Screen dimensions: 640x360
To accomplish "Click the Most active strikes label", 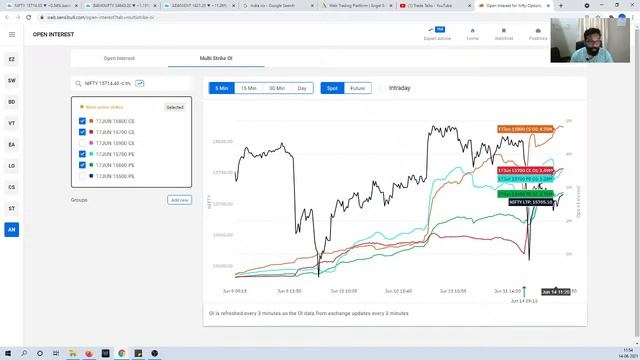I will click(104, 107).
